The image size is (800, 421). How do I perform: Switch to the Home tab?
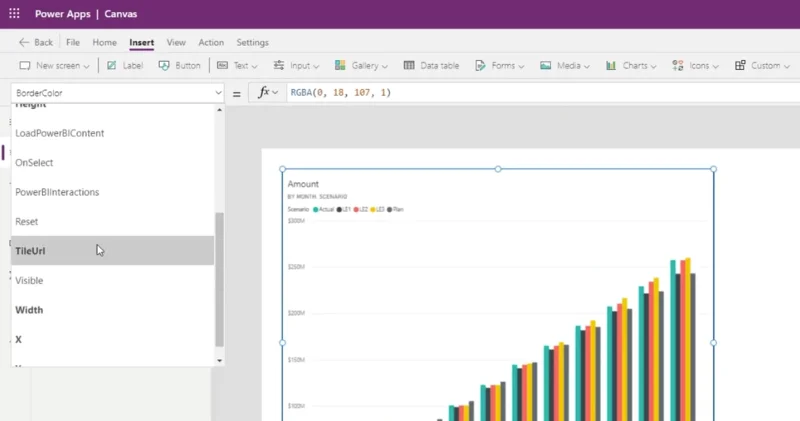[x=105, y=42]
